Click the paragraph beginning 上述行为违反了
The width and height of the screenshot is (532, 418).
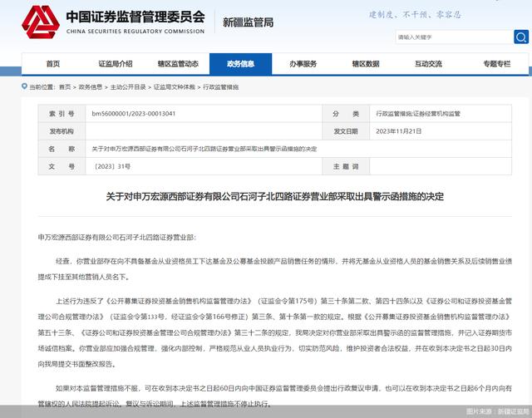click(275, 332)
